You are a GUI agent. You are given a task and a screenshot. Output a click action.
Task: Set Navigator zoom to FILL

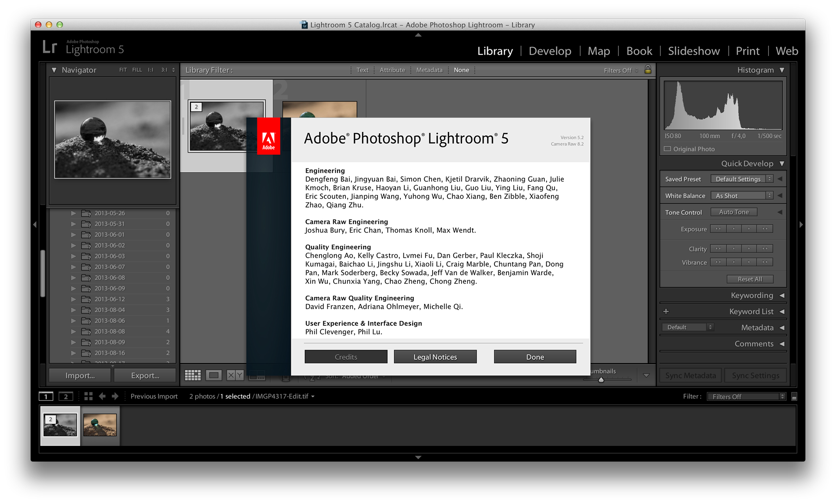pyautogui.click(x=137, y=70)
